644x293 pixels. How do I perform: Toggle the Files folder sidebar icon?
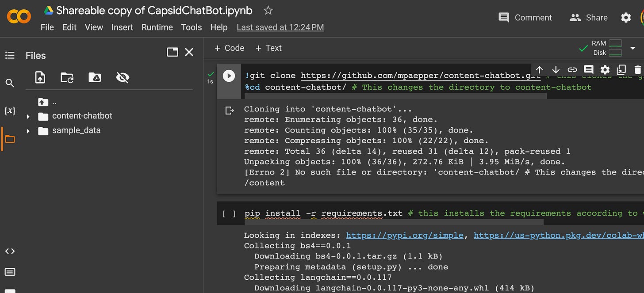[x=10, y=139]
